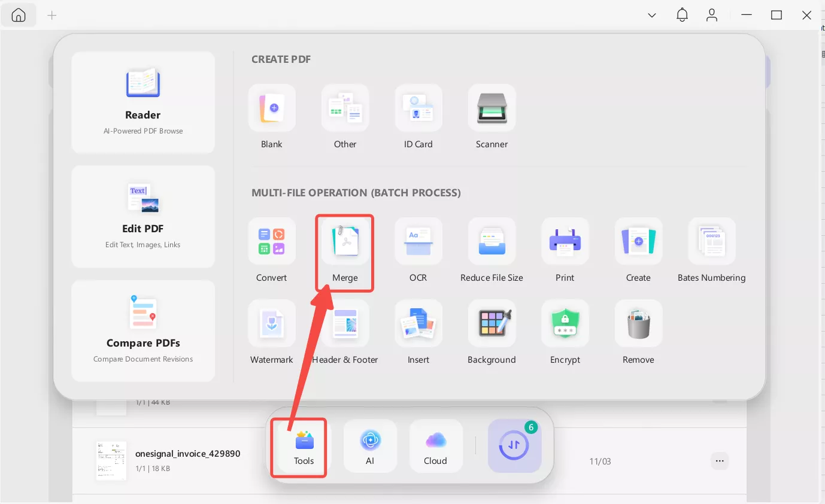Expand the title bar dropdown chevron
825x504 pixels.
pyautogui.click(x=652, y=16)
